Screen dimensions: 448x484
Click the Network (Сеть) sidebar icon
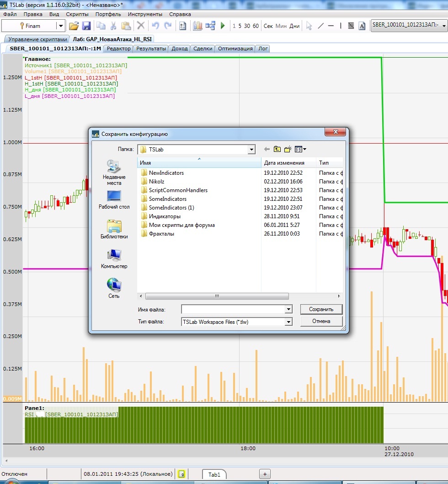pyautogui.click(x=114, y=289)
